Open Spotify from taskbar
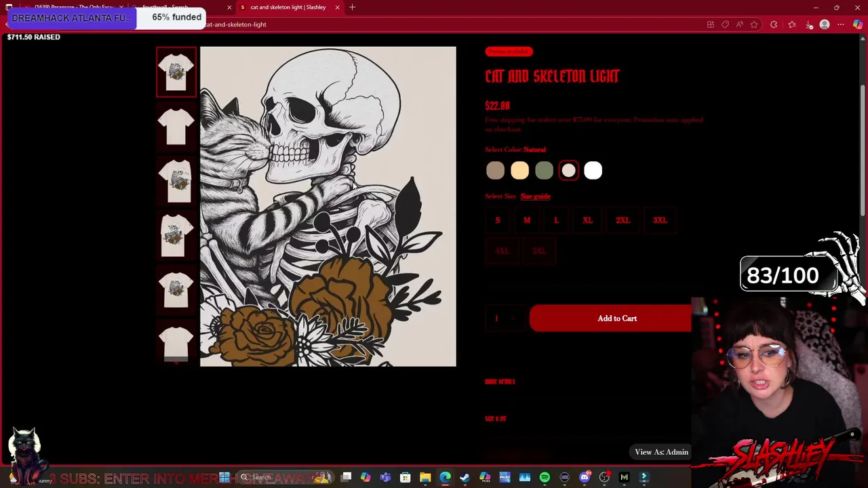The width and height of the screenshot is (868, 488). pos(545,477)
